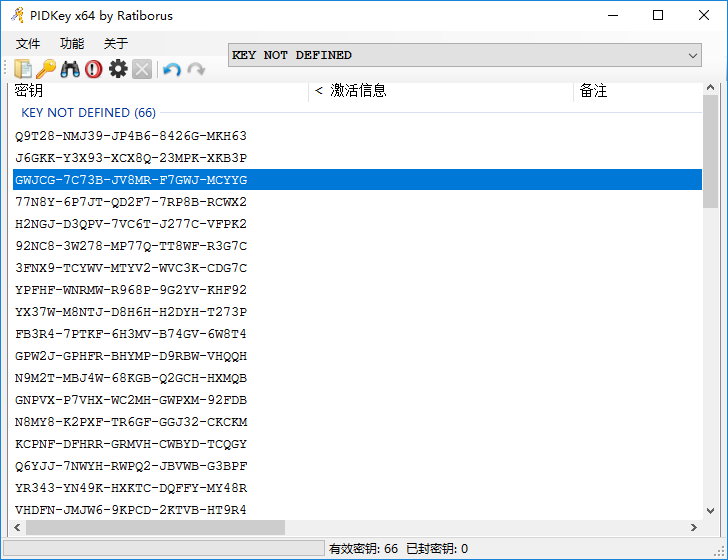Image resolution: width=728 pixels, height=560 pixels.
Task: Click the vertical scrollbar up arrow
Action: (710, 87)
